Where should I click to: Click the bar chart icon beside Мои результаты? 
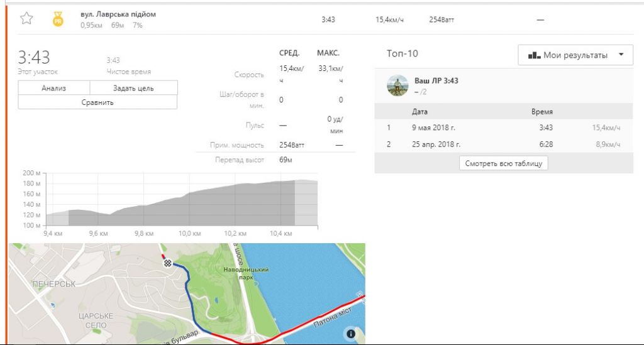pyautogui.click(x=534, y=55)
